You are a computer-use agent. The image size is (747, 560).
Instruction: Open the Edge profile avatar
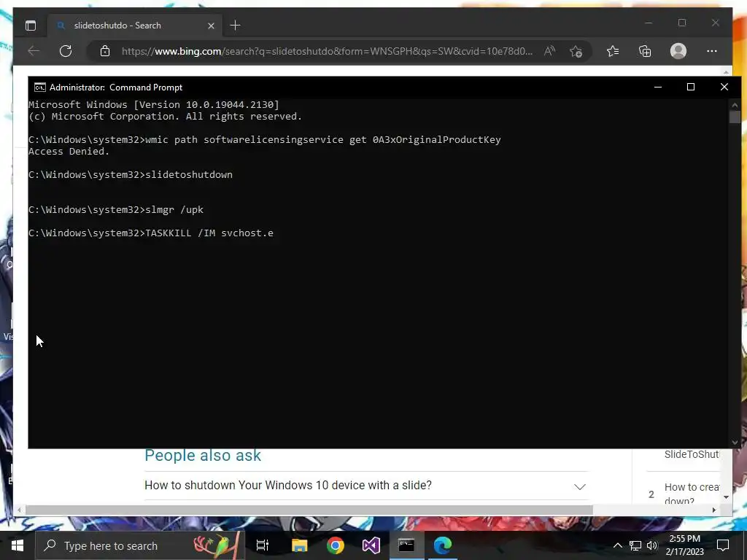(x=678, y=51)
